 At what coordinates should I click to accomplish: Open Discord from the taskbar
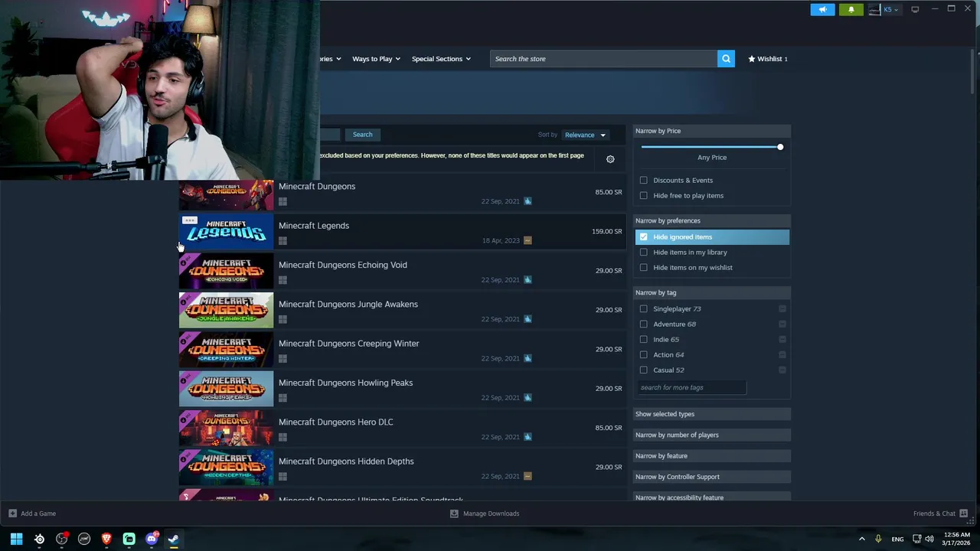click(x=152, y=539)
